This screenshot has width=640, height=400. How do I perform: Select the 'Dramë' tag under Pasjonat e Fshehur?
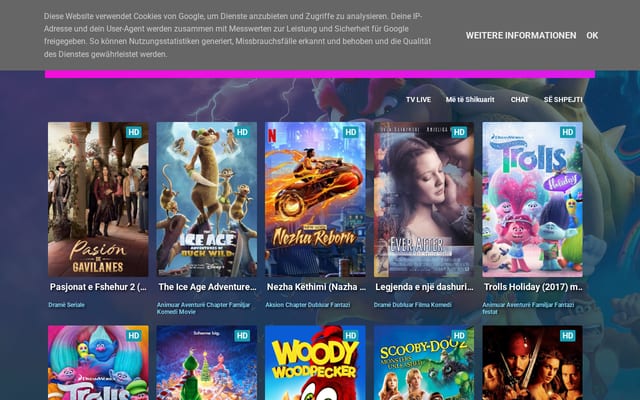(56, 305)
